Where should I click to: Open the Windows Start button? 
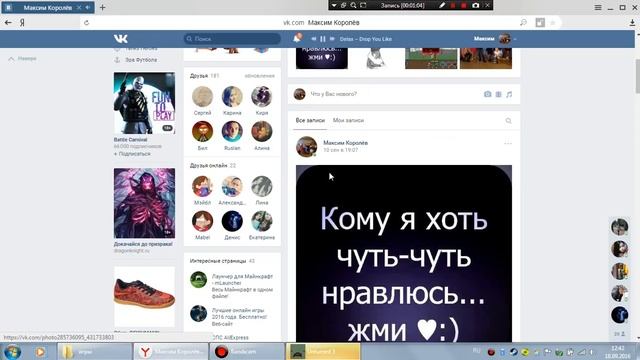(x=12, y=351)
